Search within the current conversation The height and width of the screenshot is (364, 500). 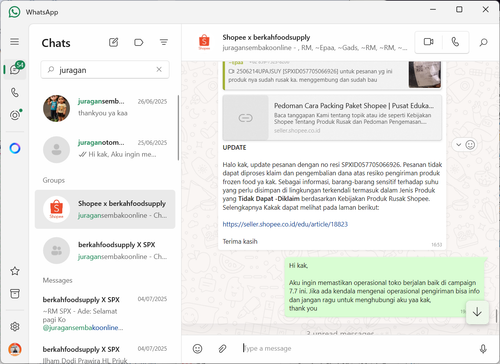pyautogui.click(x=483, y=42)
